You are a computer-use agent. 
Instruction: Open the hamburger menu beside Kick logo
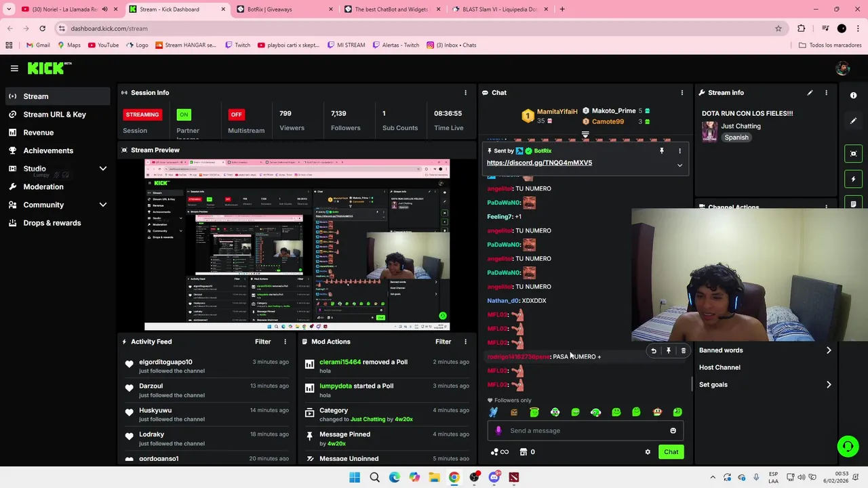point(14,68)
